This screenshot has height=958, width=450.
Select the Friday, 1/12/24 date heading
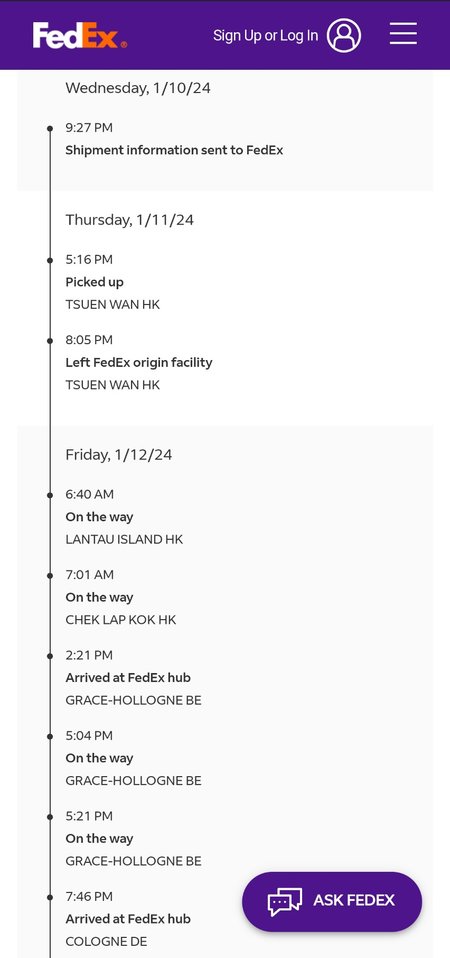pyautogui.click(x=118, y=455)
